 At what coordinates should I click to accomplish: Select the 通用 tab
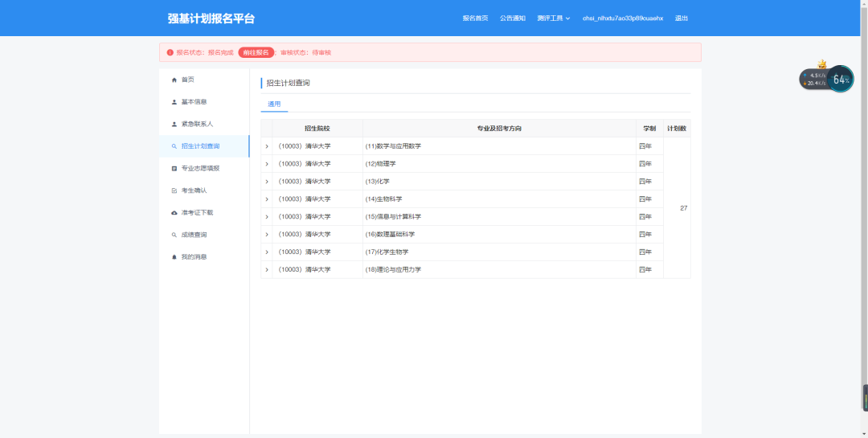pyautogui.click(x=274, y=104)
